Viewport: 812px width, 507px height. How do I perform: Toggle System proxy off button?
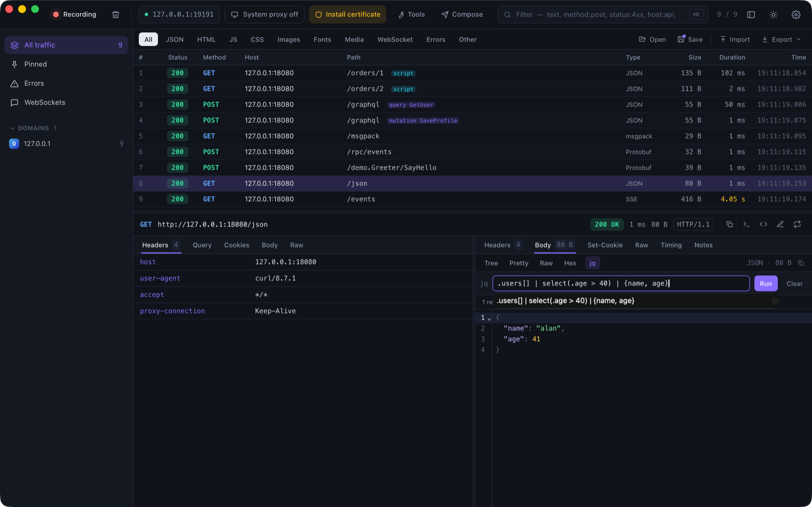pos(265,14)
